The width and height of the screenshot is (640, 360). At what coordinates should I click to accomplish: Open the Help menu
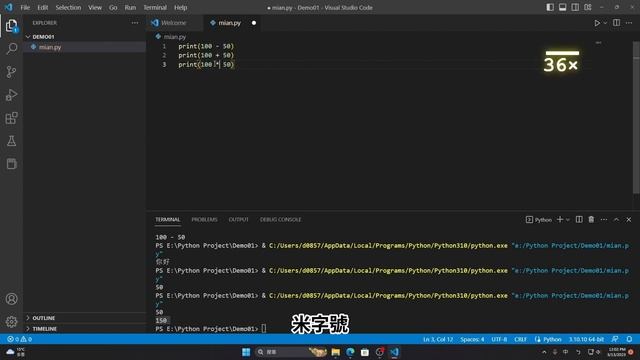[180, 7]
